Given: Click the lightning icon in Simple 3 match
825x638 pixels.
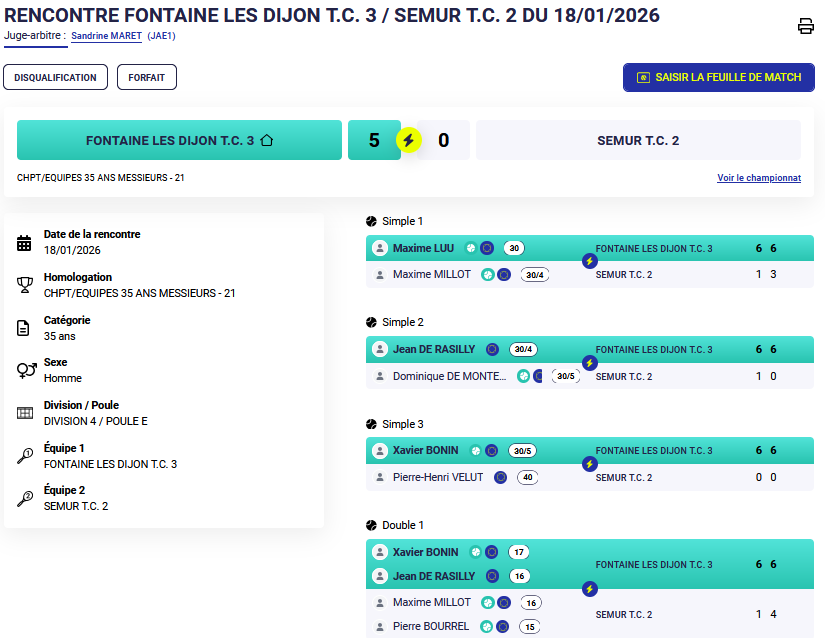Looking at the screenshot, I should 590,464.
